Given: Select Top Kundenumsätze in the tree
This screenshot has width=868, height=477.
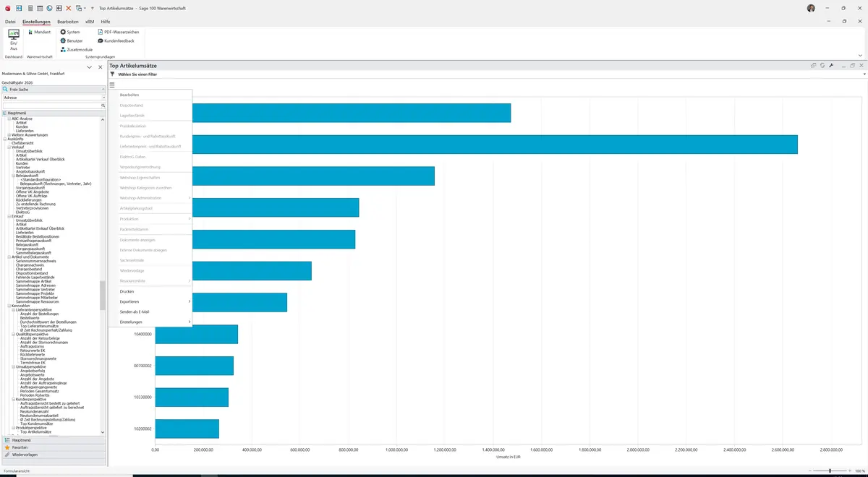Looking at the screenshot, I should pyautogui.click(x=35, y=424).
